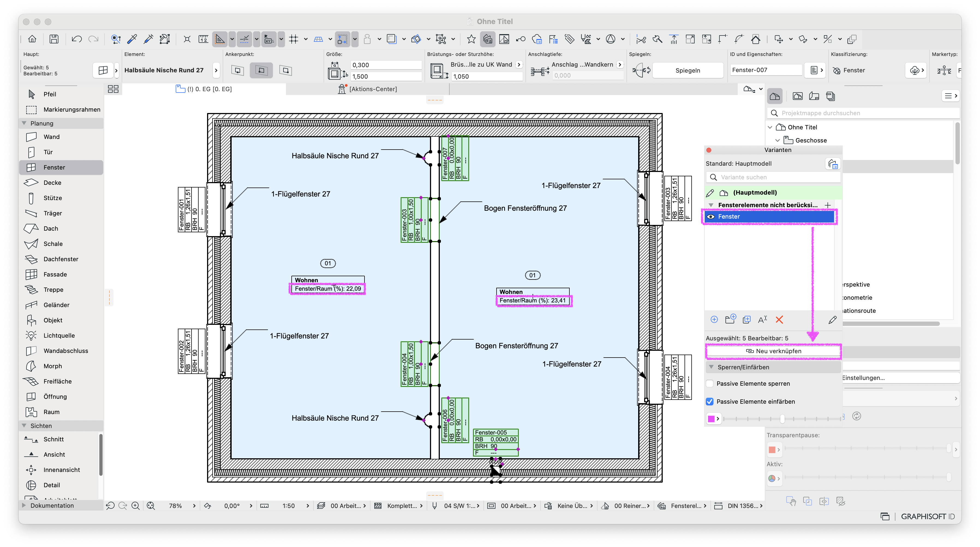Click the Variante suchen search field

(773, 177)
